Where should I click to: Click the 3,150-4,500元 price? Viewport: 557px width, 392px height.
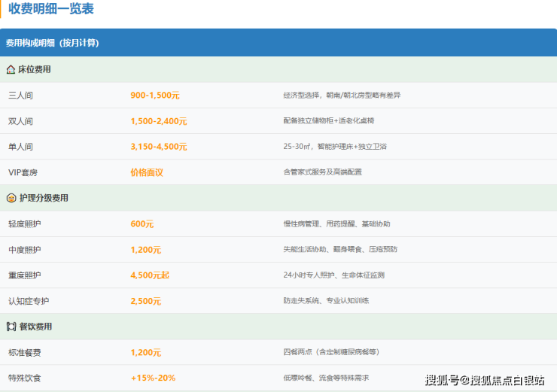point(159,147)
